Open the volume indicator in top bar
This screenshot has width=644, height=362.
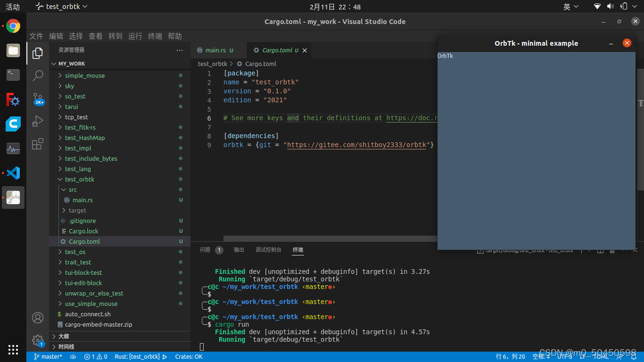pos(611,7)
